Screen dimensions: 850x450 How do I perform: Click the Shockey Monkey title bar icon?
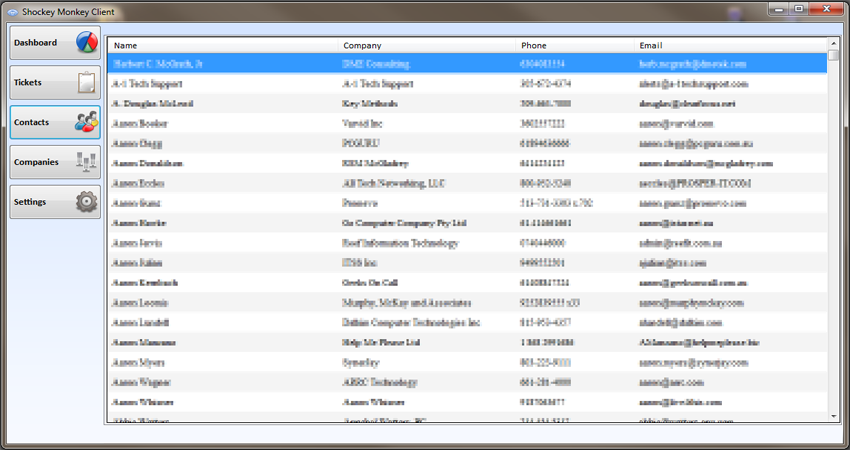pyautogui.click(x=13, y=11)
